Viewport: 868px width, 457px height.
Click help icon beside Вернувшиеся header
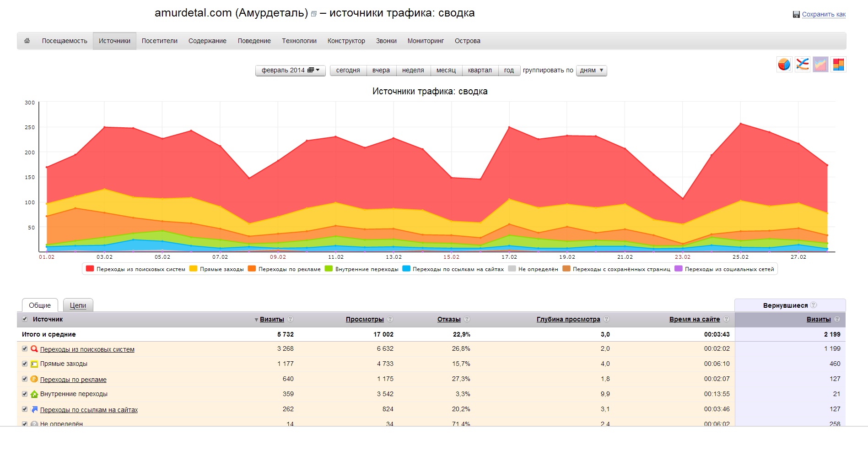click(x=814, y=305)
